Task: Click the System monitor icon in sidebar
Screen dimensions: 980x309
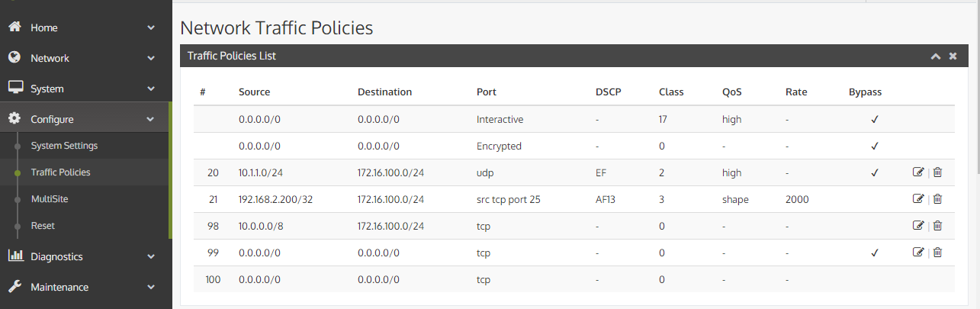Action: click(x=14, y=89)
